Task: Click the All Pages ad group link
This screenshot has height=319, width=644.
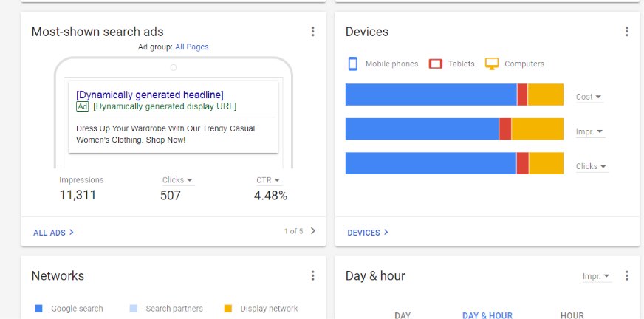Action: (191, 47)
